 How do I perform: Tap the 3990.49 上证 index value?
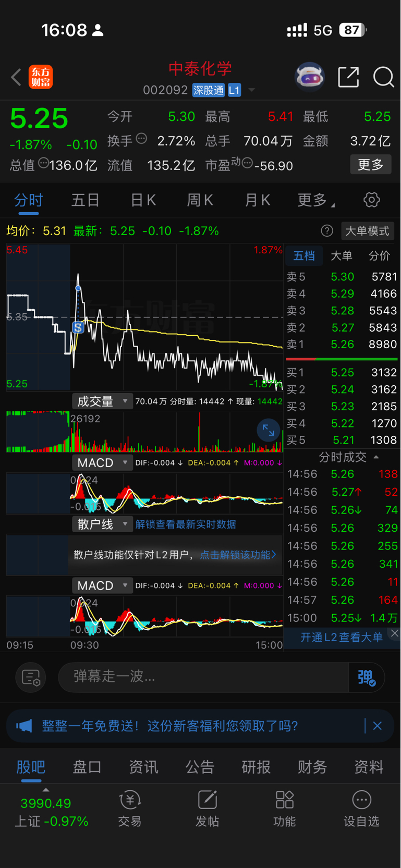point(46,803)
